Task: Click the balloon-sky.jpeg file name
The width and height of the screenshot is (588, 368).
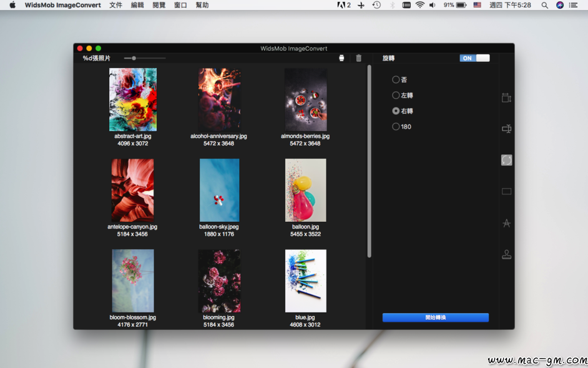Action: [x=219, y=227]
